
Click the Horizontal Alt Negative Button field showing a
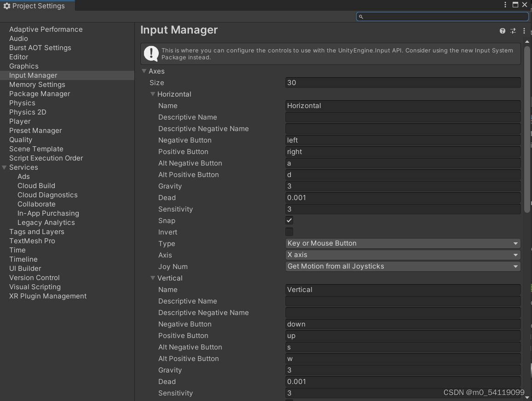(403, 163)
